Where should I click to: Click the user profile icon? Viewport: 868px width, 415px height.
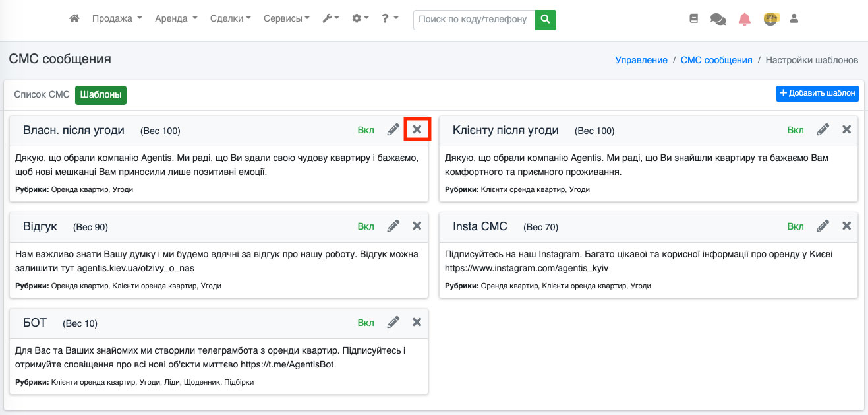(x=794, y=19)
